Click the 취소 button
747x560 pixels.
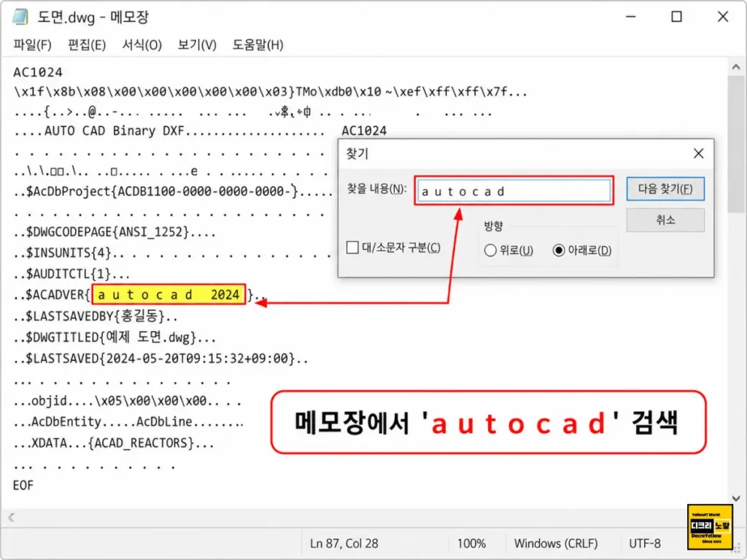click(665, 220)
